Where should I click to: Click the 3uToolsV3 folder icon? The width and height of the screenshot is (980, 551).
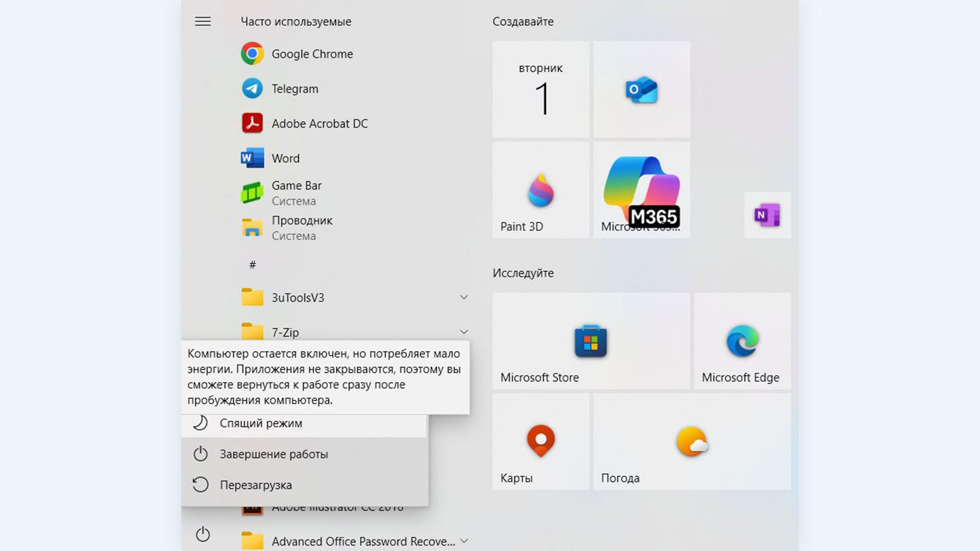pos(252,297)
